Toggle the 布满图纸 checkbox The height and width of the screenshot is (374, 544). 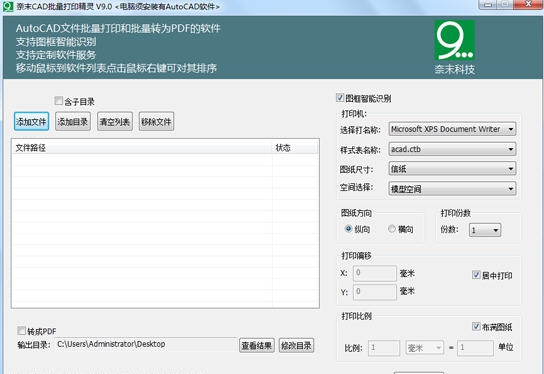476,326
